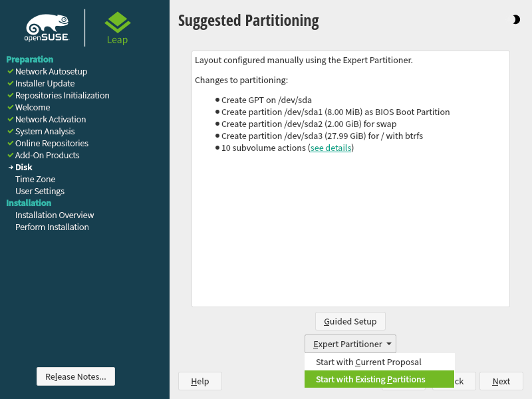Image resolution: width=532 pixels, height=399 pixels.
Task: Click the Perform Installation step
Action: (52, 227)
